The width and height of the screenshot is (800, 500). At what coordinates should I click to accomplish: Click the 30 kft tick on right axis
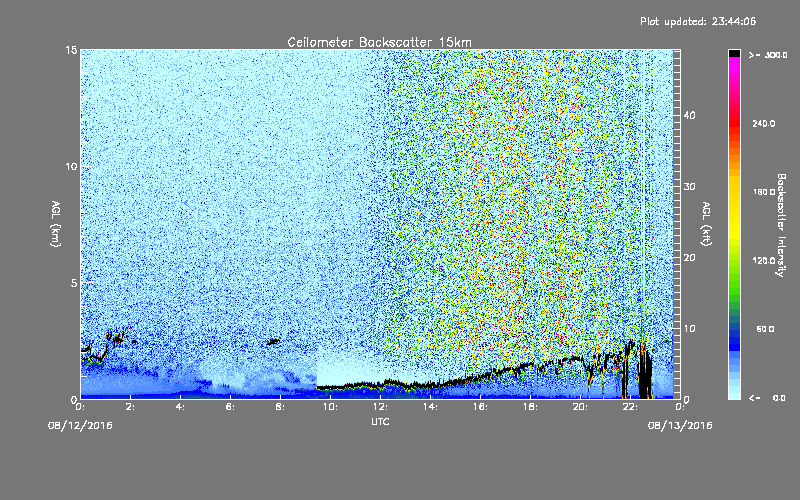tap(689, 186)
